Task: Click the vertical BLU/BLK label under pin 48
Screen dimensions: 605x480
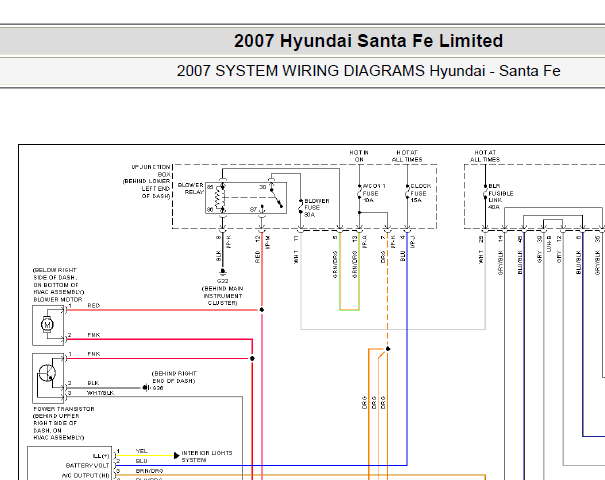Action: 520,262
